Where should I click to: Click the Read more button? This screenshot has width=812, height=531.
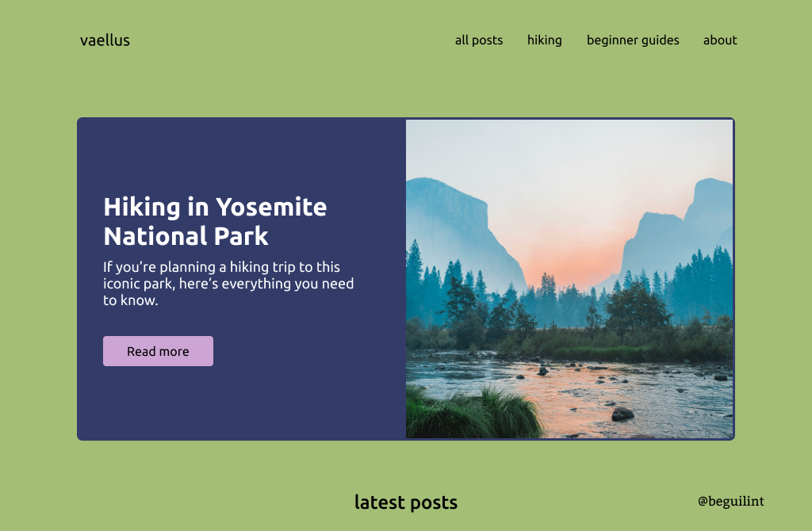158,351
